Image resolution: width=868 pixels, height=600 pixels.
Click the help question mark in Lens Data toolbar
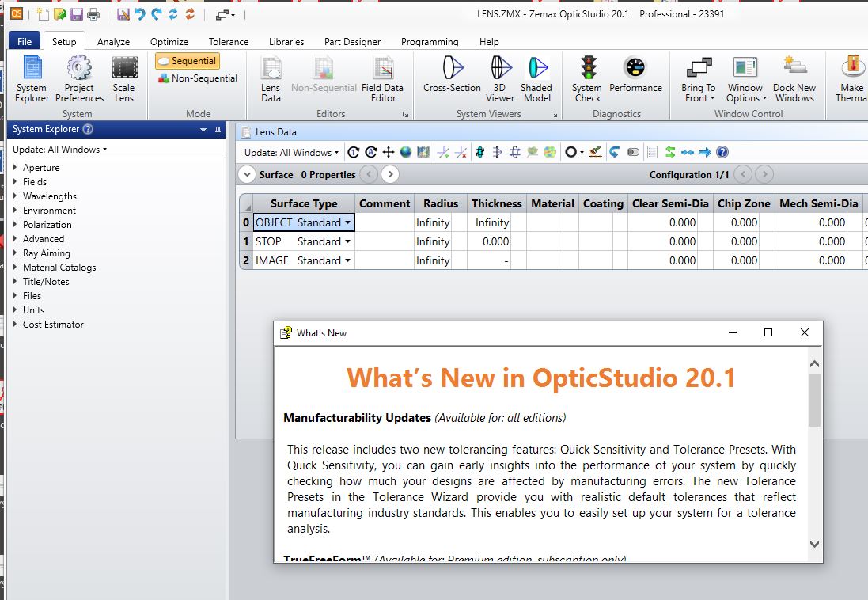point(722,152)
